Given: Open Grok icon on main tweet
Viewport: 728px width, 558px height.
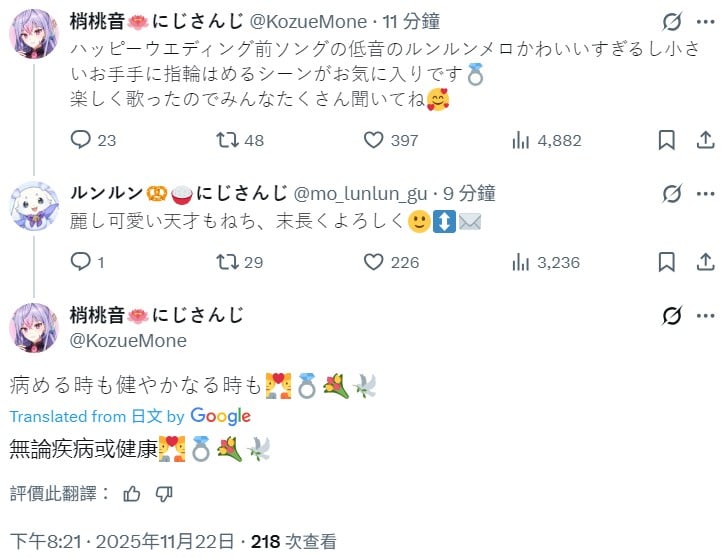Looking at the screenshot, I should coord(673,316).
